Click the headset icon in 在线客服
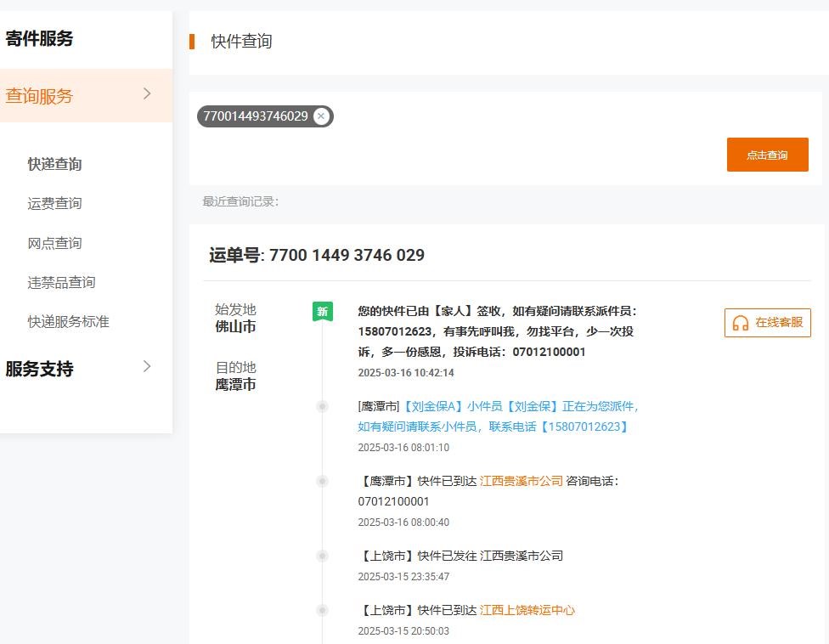Image resolution: width=829 pixels, height=644 pixels. 740,323
